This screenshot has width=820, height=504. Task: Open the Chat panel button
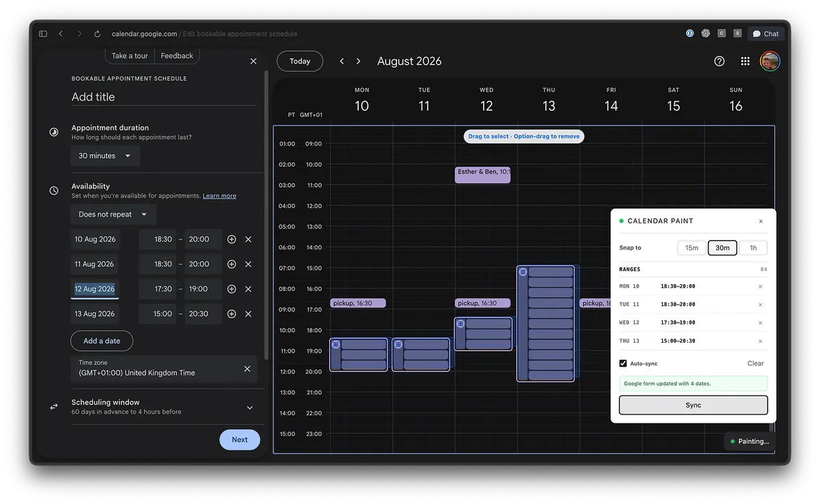(765, 33)
